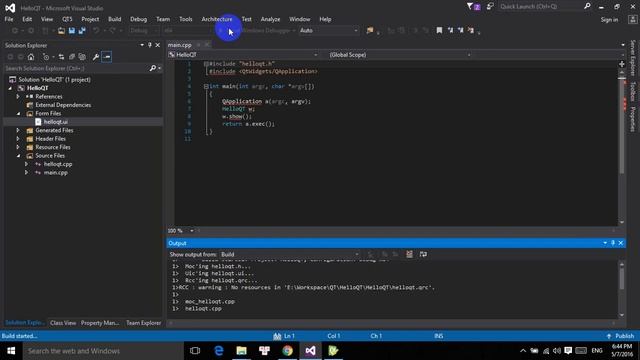Viewport: 640px width, 360px height.
Task: Click Clear All icon in Output toolbar
Action: [409, 254]
